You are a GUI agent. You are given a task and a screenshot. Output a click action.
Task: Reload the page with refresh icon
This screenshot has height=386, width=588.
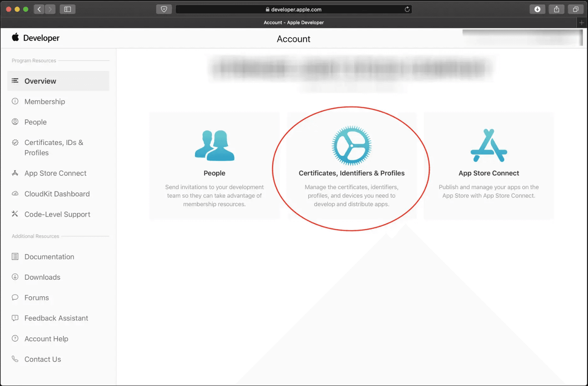point(407,9)
